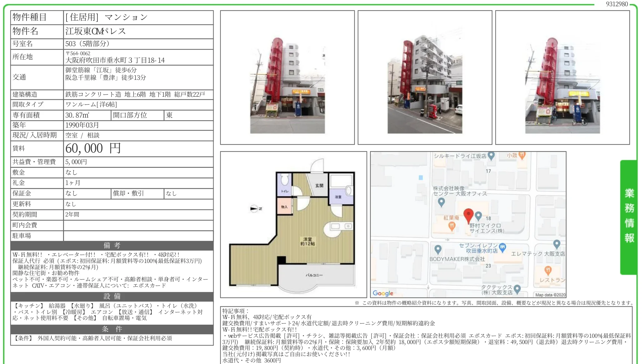Click the エレマテック 大阪支店 map pin
642x364 pixels.
pyautogui.click(x=556, y=244)
